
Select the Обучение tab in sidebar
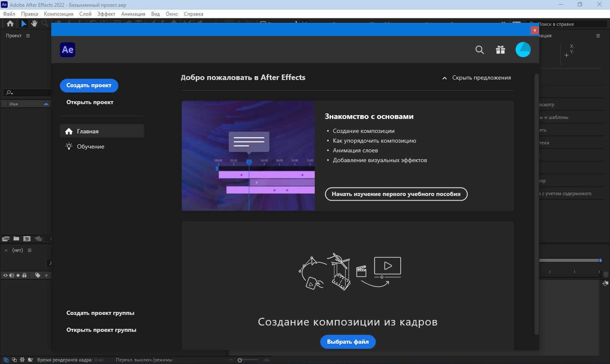(x=90, y=146)
